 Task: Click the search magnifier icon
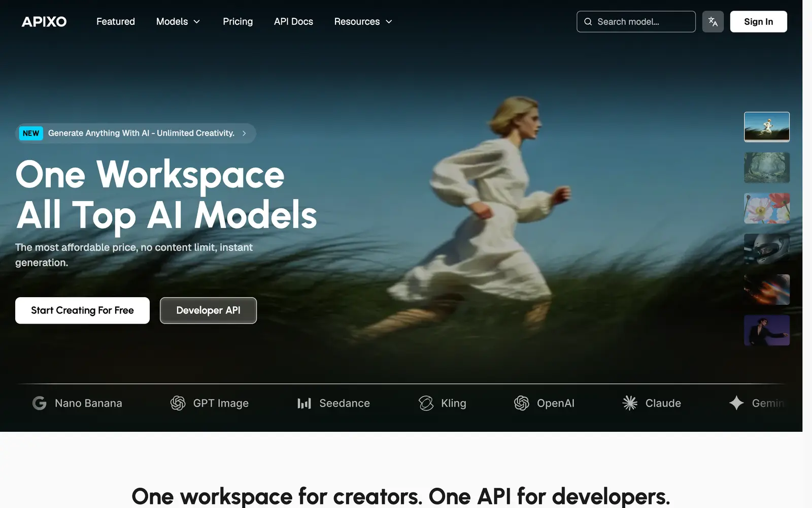[x=588, y=22]
